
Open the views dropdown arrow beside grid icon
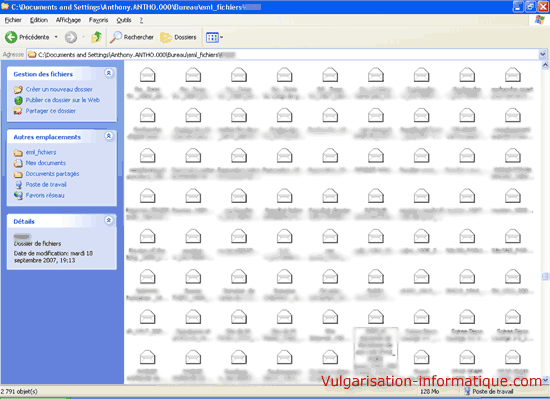[x=222, y=37]
